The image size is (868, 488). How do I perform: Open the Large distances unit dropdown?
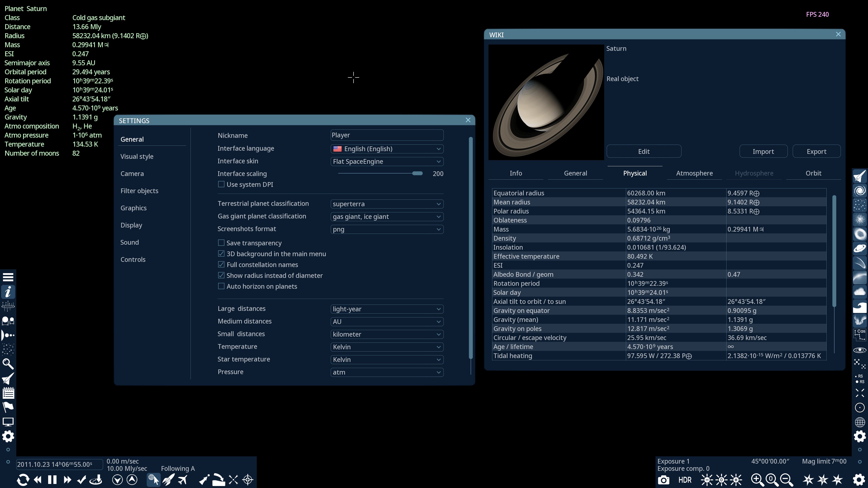pos(387,309)
